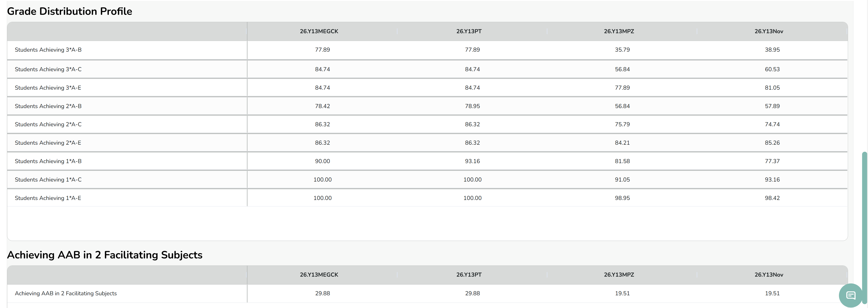Click Students Achieving 2*A-C row label
Viewport: 868px width, 308px height.
(x=48, y=124)
